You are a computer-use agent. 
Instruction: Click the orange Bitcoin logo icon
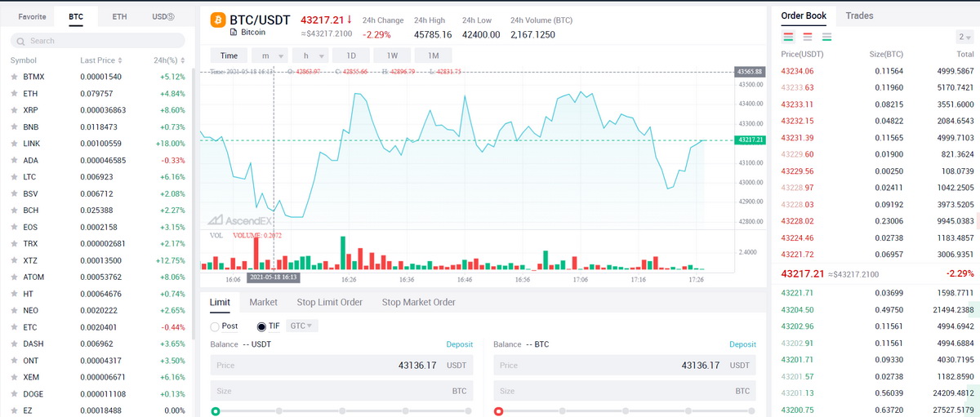click(218, 20)
